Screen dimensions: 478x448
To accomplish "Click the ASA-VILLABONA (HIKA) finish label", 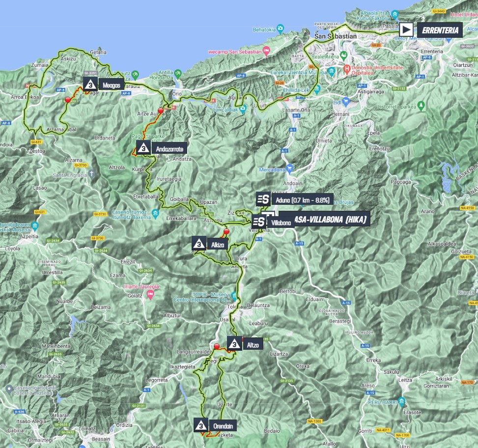I will tap(324, 220).
